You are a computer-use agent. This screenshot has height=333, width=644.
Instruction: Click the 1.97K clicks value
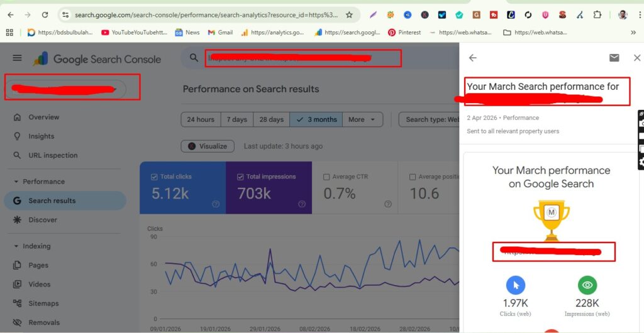[x=516, y=303]
